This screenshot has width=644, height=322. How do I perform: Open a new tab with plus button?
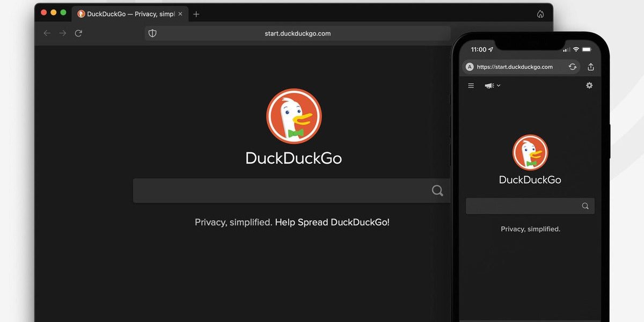pos(196,14)
